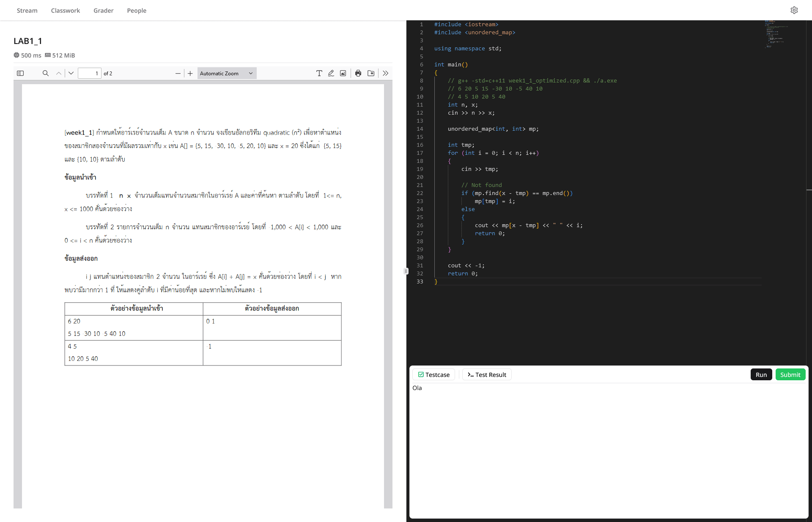Image resolution: width=812 pixels, height=522 pixels.
Task: Click the sidebar toggle icon in PDF viewer
Action: pos(21,73)
